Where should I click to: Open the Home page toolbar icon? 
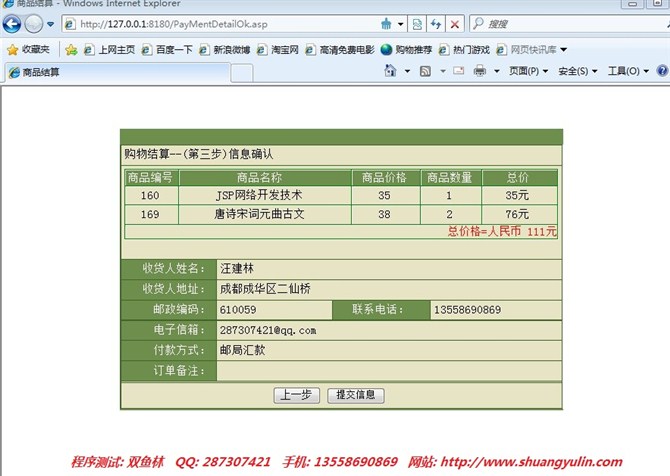[x=391, y=71]
